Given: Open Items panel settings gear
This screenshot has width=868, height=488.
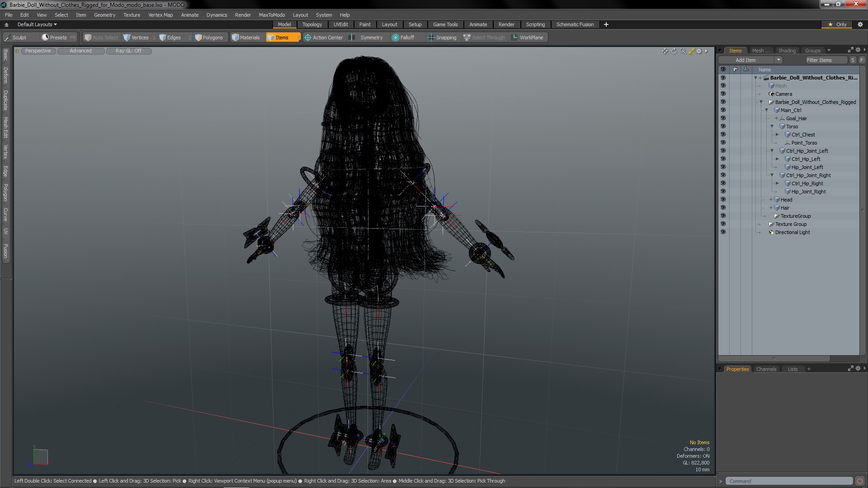Looking at the screenshot, I should coord(858,50).
